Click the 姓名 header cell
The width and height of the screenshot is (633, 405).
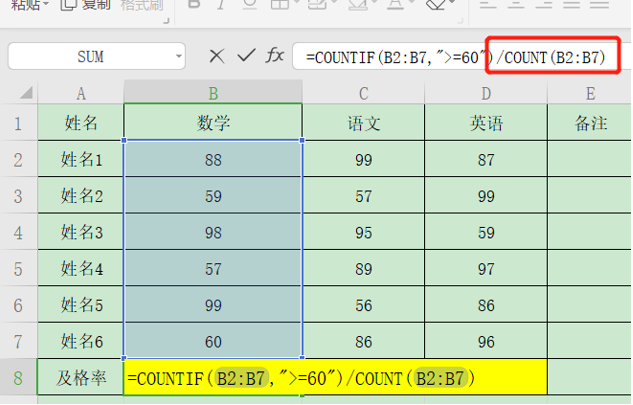point(81,122)
